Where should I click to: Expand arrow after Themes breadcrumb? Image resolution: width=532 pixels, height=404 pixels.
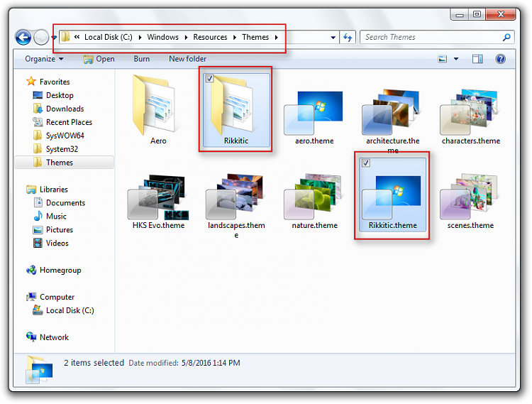point(277,38)
